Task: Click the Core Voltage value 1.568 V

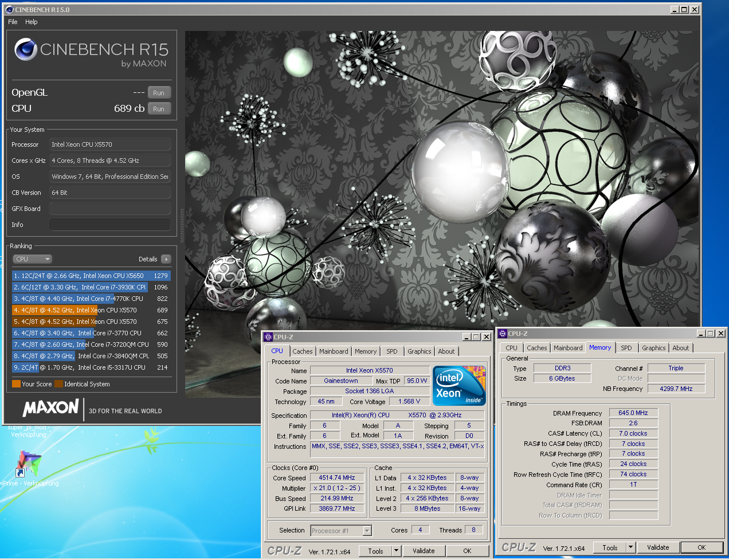Action: tap(409, 401)
